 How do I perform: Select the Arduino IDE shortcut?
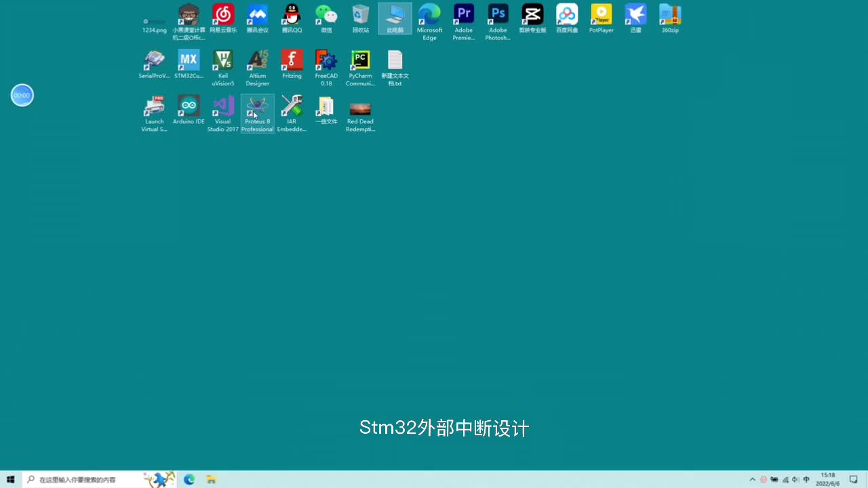pos(189,110)
